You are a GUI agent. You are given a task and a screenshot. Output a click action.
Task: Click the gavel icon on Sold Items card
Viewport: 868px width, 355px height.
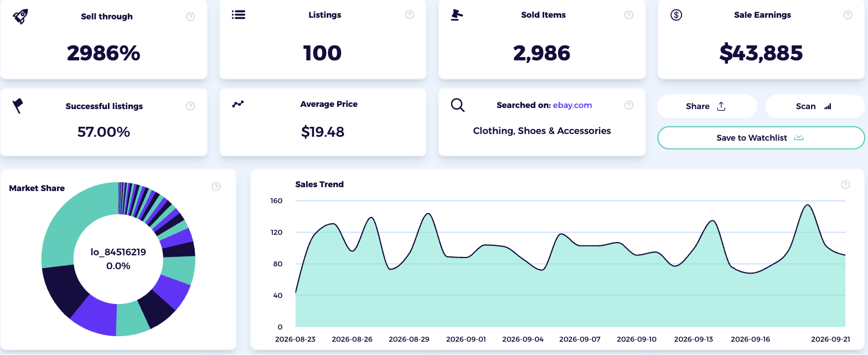click(457, 15)
